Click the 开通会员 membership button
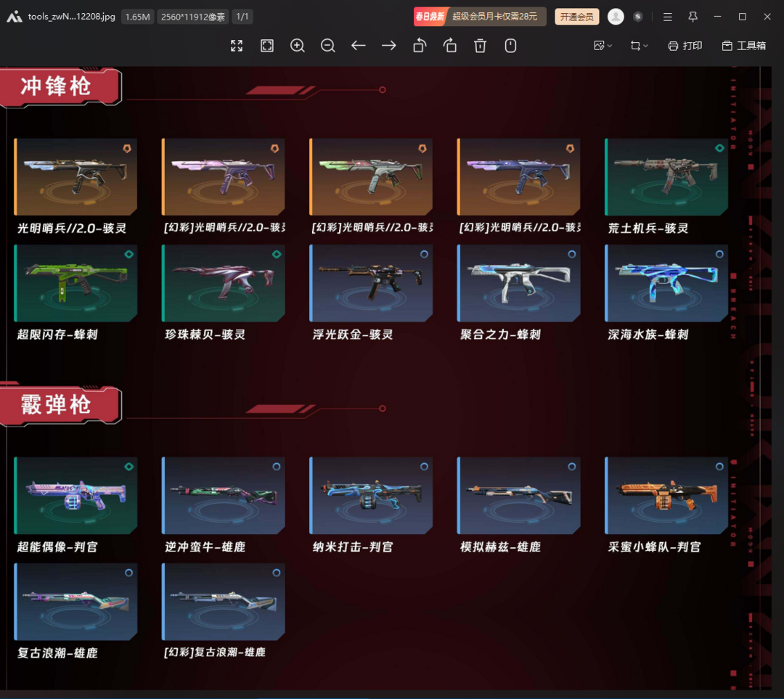Viewport: 784px width, 699px height. (x=577, y=17)
